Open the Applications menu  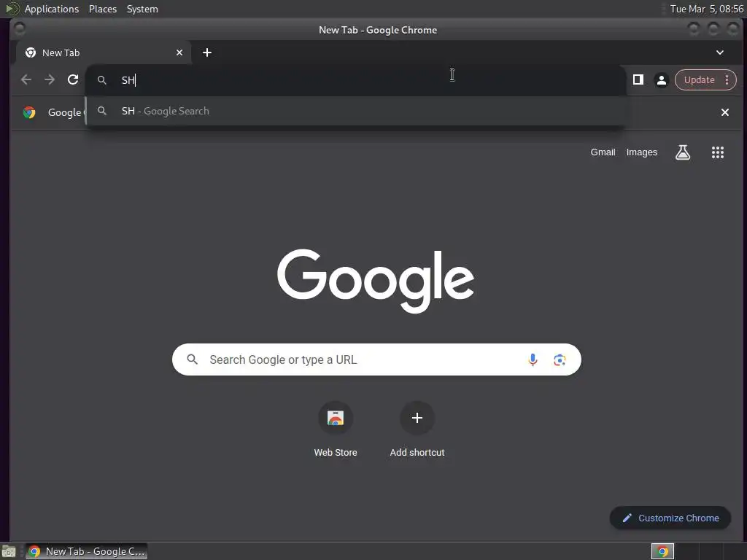coord(52,9)
